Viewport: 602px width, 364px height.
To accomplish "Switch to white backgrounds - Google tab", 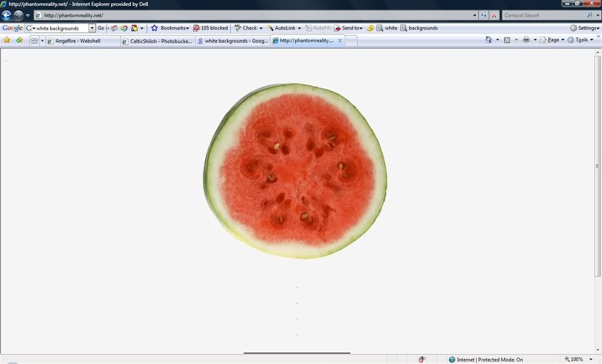I will [233, 41].
